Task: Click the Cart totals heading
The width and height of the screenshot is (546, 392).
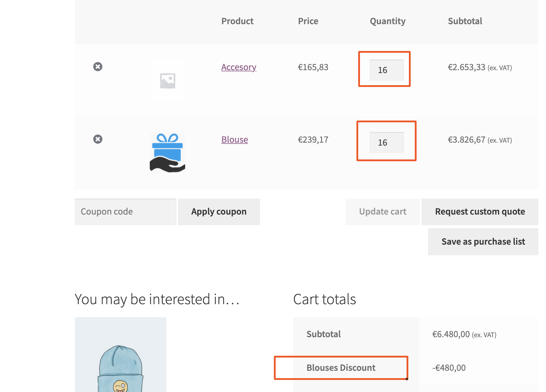Action: 325,299
